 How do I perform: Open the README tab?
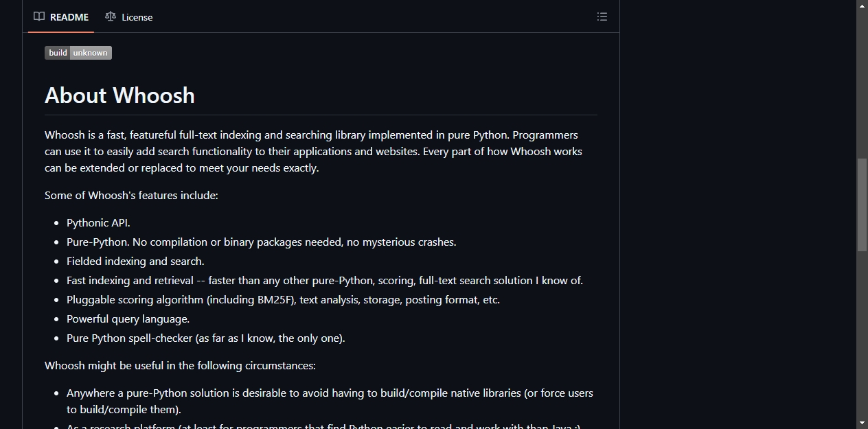click(61, 17)
